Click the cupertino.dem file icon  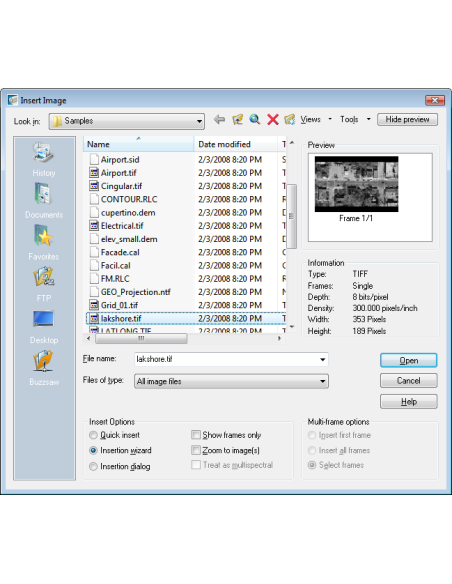[94, 212]
